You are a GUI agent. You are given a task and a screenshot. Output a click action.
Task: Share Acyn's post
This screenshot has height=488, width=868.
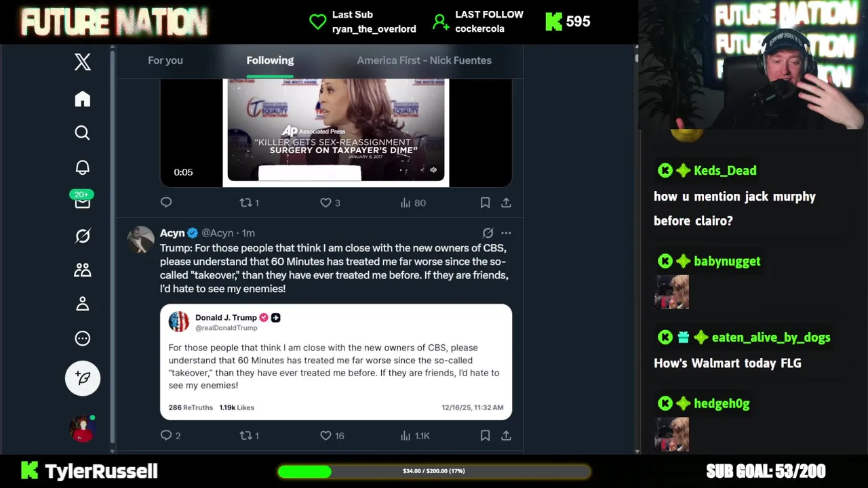506,435
